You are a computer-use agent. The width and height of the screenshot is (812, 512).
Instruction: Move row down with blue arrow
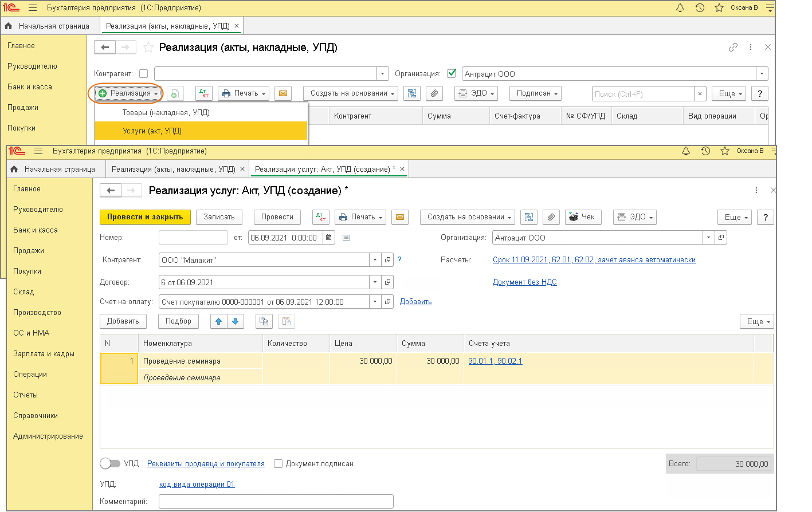236,321
